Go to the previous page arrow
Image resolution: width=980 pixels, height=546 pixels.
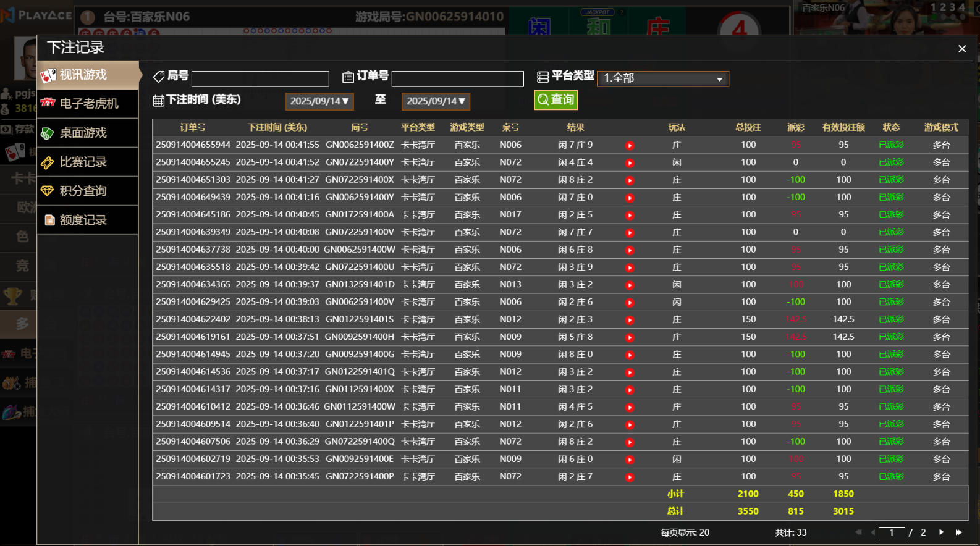(x=873, y=532)
